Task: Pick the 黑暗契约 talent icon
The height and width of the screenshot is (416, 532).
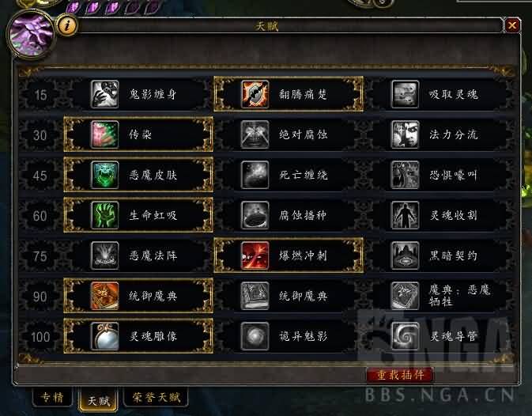Action: 405,255
